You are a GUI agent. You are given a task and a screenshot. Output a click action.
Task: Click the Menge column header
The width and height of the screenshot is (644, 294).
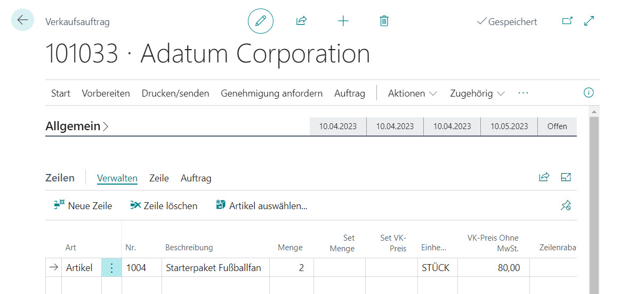click(x=290, y=248)
